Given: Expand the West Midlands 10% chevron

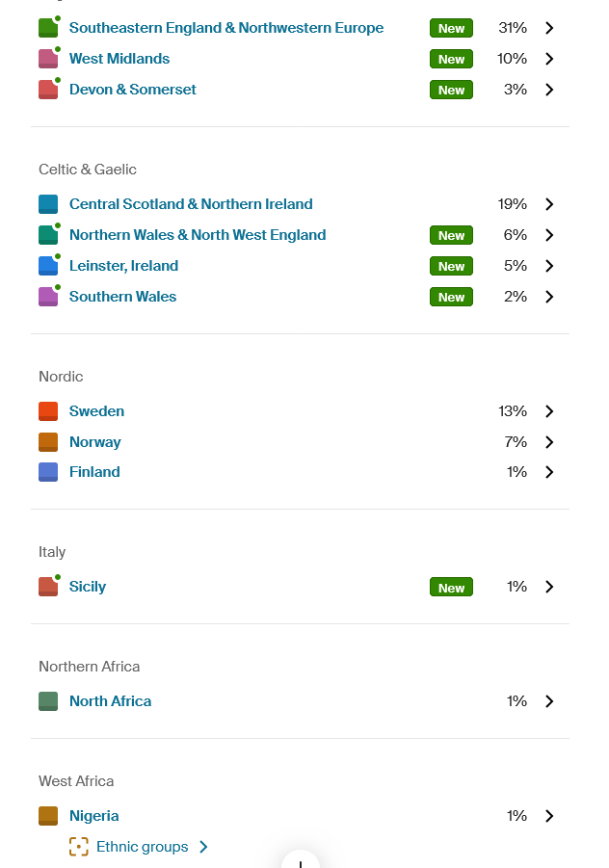Looking at the screenshot, I should (x=549, y=59).
